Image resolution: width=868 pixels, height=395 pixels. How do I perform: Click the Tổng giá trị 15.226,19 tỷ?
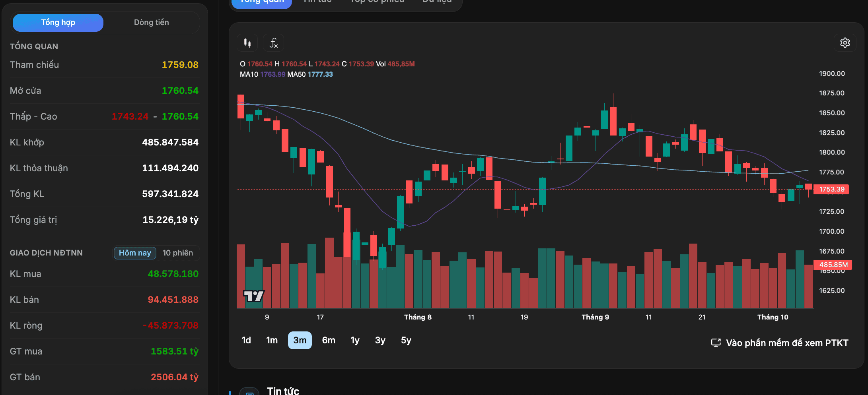(171, 220)
